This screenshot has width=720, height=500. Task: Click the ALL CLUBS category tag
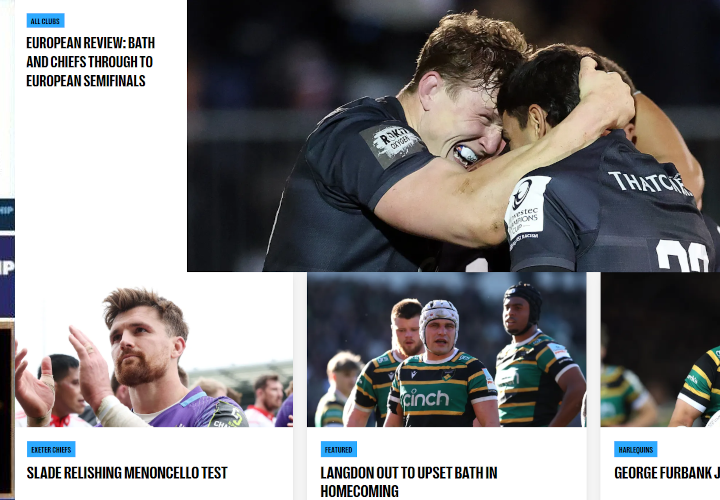tap(45, 21)
